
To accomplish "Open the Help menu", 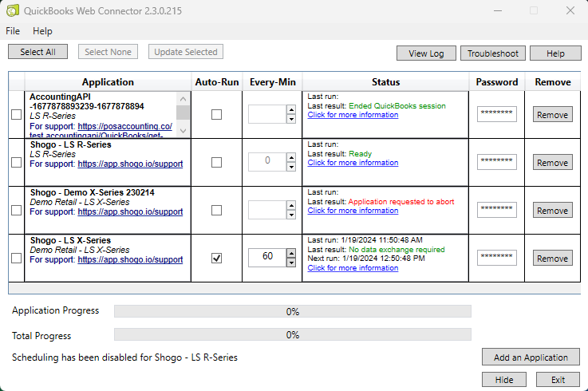I will point(42,31).
